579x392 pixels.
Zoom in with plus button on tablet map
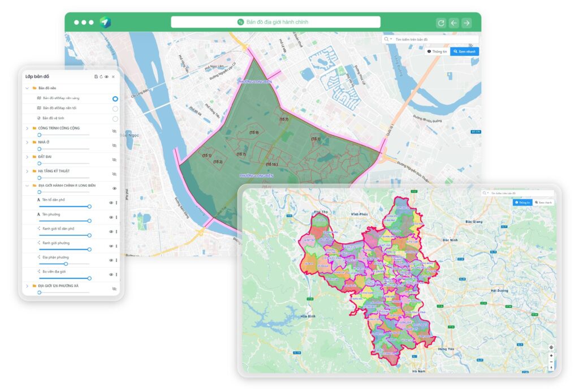tap(551, 355)
